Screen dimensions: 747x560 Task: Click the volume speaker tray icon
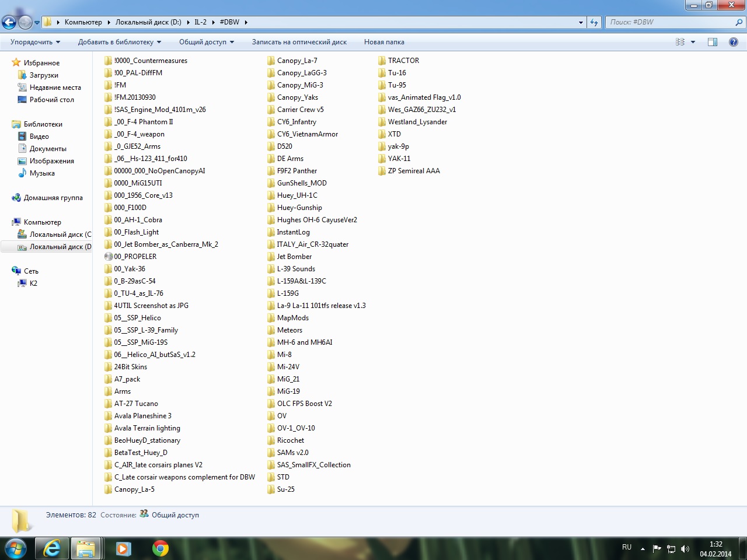685,548
